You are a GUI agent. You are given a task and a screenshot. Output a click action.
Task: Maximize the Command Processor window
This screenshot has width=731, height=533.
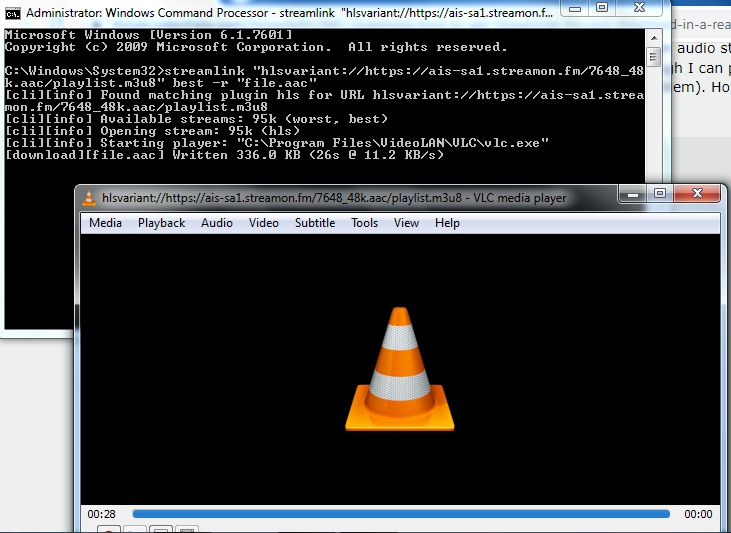point(602,8)
